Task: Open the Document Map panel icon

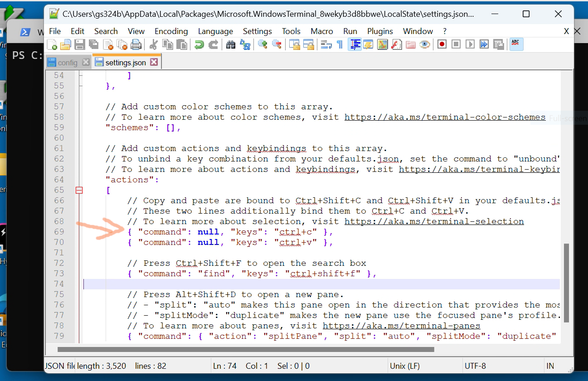Action: [x=383, y=44]
